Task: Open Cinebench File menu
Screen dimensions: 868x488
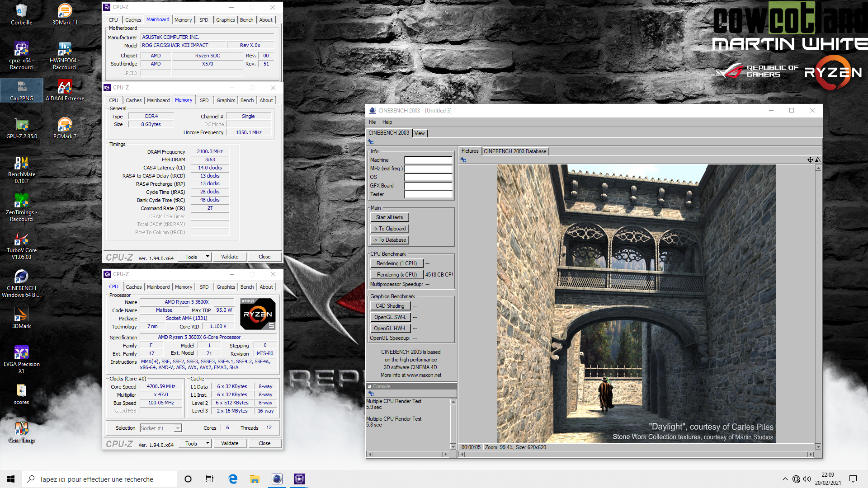Action: [372, 122]
